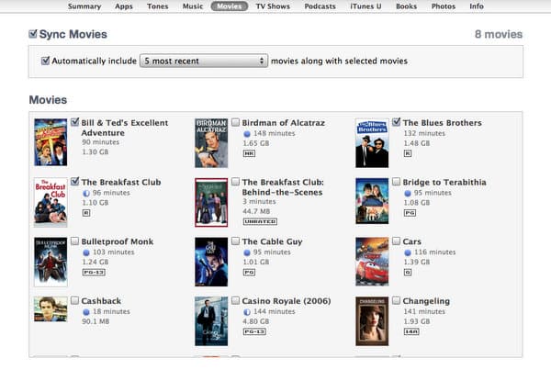Open the Info tab

click(x=477, y=6)
